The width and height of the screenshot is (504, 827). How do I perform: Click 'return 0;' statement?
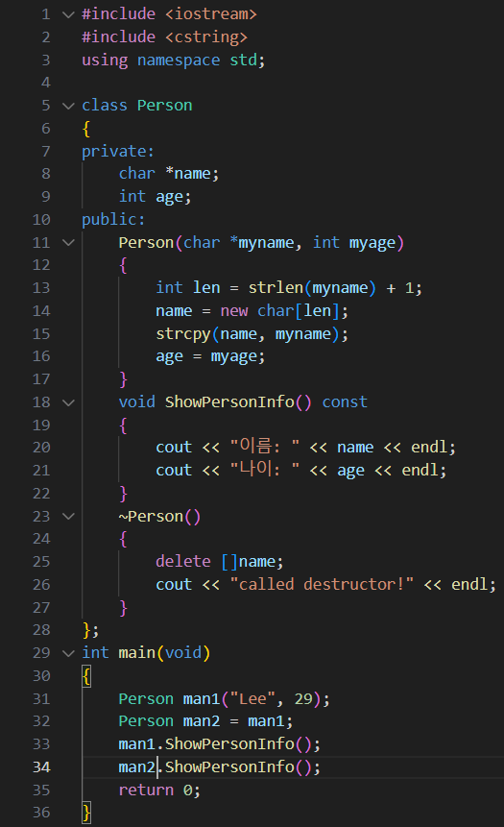click(x=159, y=791)
